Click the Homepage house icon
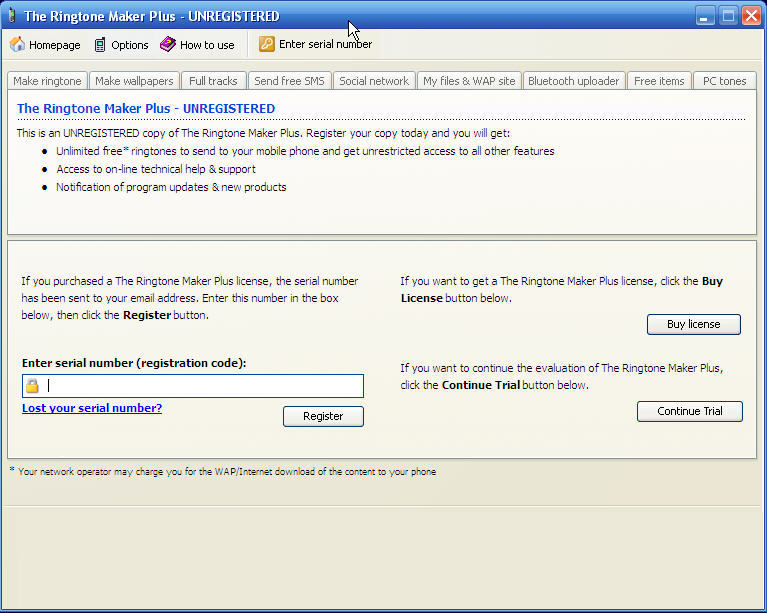 17,44
